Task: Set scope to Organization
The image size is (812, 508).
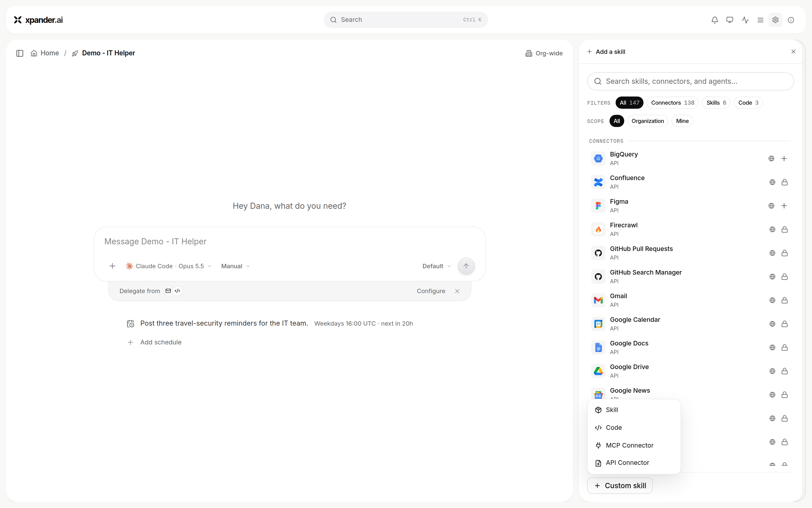Action: [x=648, y=121]
